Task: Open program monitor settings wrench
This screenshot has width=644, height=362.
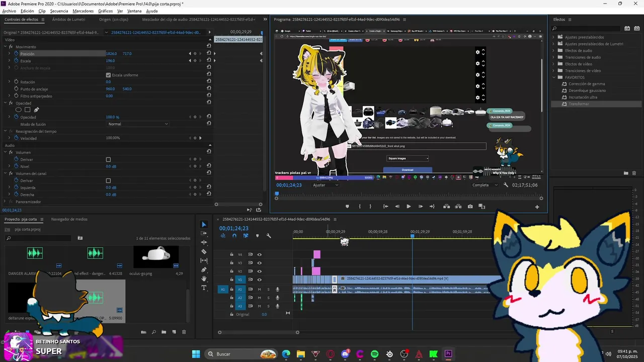Action: coord(506,185)
